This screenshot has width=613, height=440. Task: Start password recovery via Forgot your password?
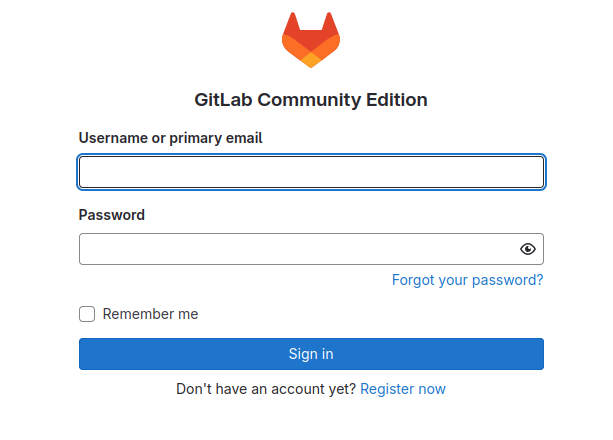(468, 280)
